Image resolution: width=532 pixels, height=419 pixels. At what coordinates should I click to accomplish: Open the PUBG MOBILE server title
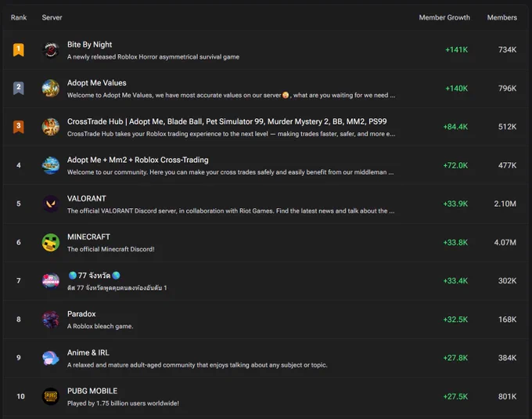click(x=92, y=391)
